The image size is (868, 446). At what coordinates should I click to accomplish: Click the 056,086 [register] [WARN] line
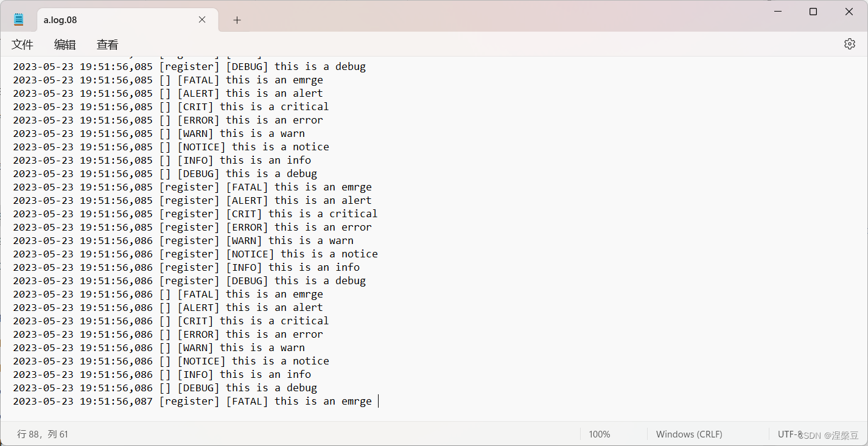click(x=183, y=240)
